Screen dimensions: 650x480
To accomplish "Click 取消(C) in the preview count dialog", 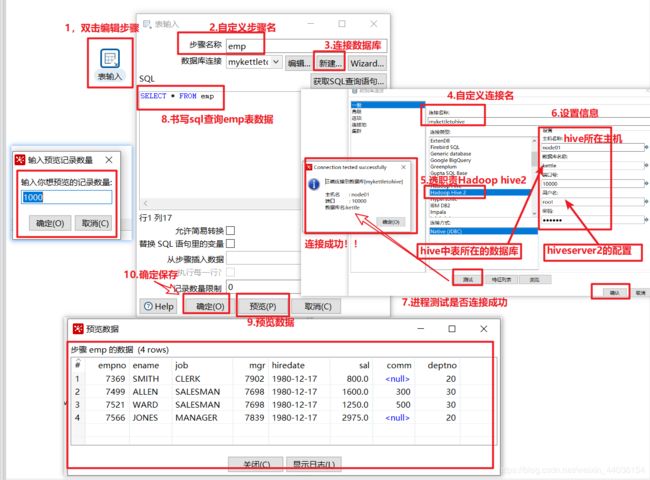I will coord(95,223).
